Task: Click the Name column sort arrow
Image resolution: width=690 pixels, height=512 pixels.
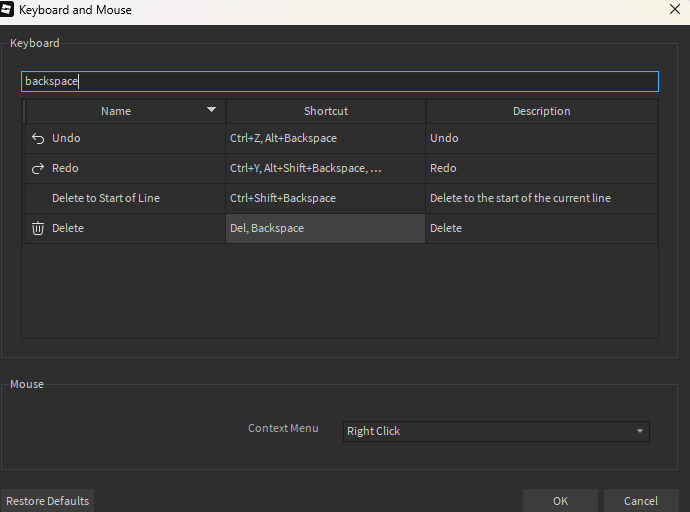Action: 211,110
